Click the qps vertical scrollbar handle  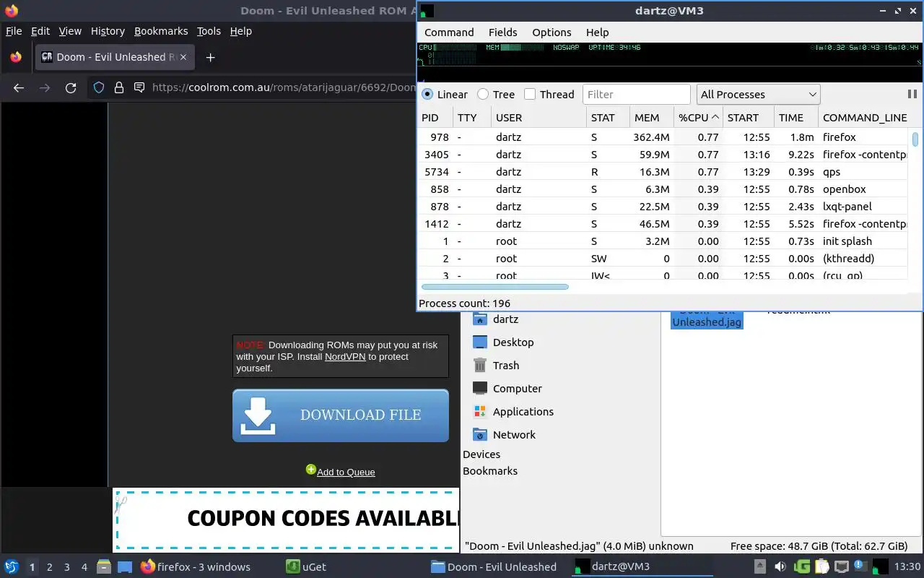click(x=915, y=139)
